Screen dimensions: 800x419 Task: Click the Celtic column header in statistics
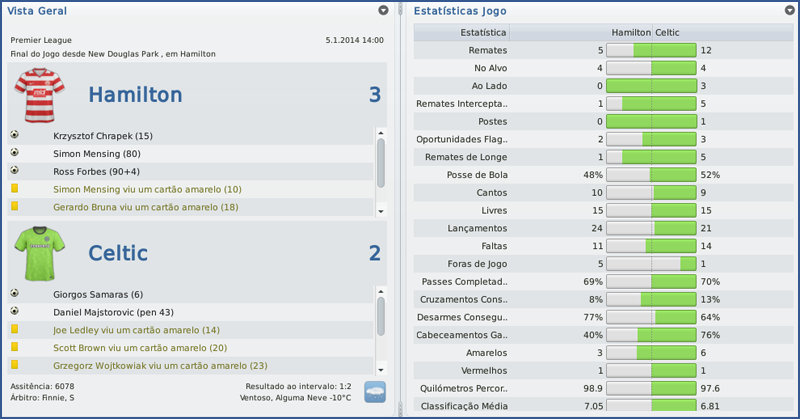point(669,33)
